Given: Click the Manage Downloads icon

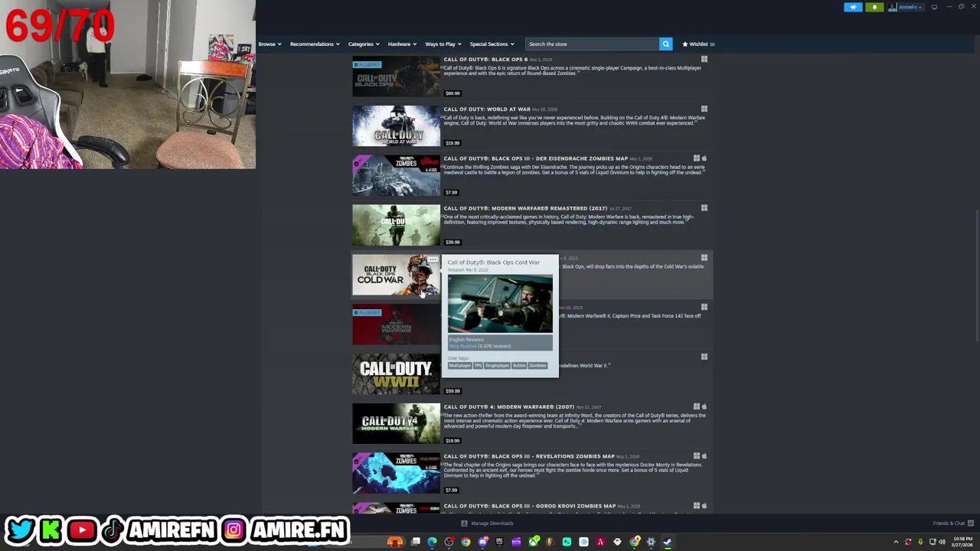Looking at the screenshot, I should (464, 523).
